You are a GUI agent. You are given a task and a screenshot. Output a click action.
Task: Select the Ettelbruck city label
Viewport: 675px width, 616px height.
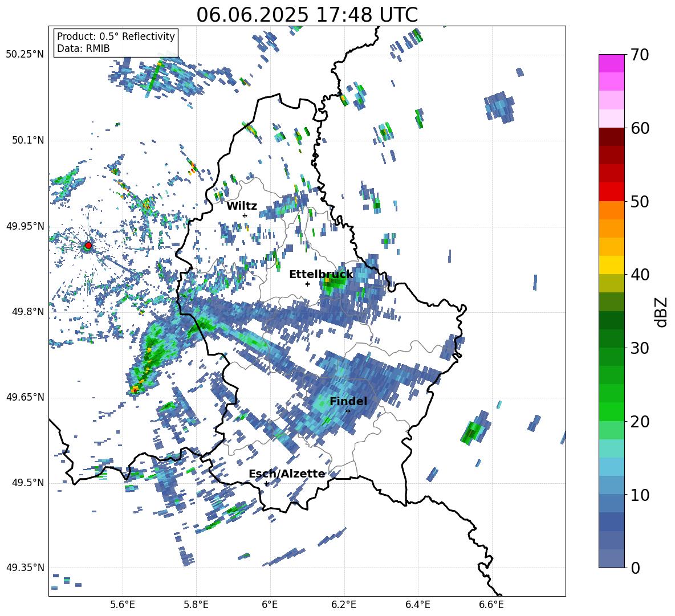click(x=321, y=275)
